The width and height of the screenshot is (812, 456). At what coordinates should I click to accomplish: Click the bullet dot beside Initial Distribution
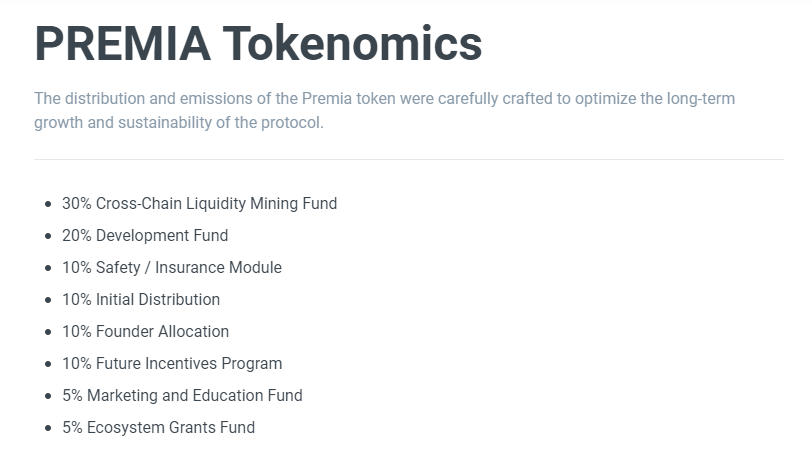(x=48, y=300)
